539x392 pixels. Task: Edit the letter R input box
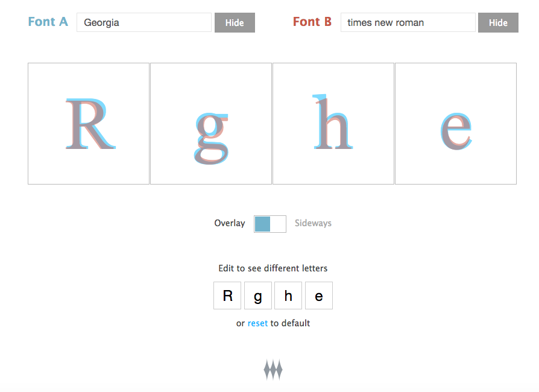point(227,296)
